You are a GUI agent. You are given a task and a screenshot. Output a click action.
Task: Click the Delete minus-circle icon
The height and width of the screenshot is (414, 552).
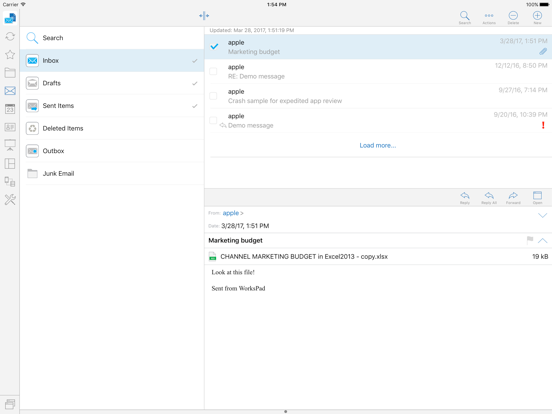pos(513,18)
